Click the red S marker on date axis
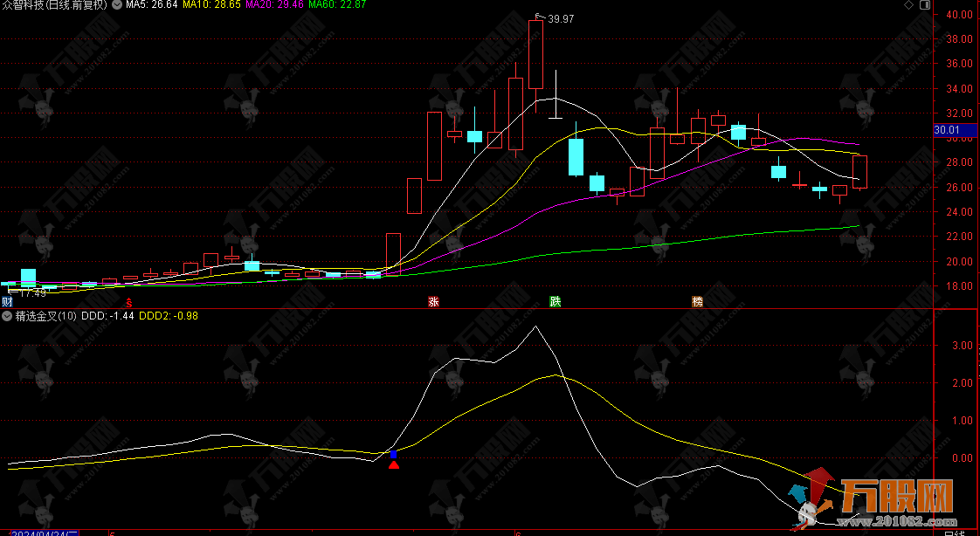 click(128, 302)
